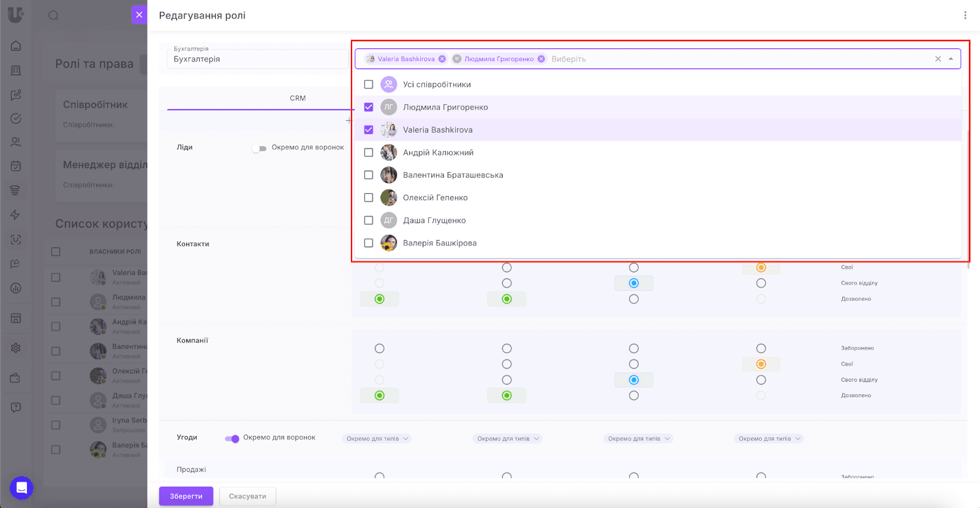Remove the Valeria Bashkirova chip from selection
The height and width of the screenshot is (508, 980).
click(442, 59)
